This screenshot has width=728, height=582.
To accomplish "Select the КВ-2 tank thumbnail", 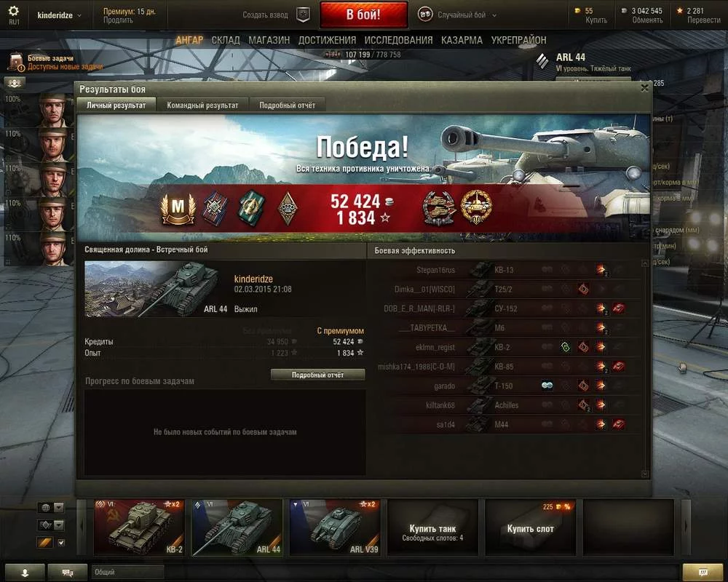I will click(x=139, y=527).
